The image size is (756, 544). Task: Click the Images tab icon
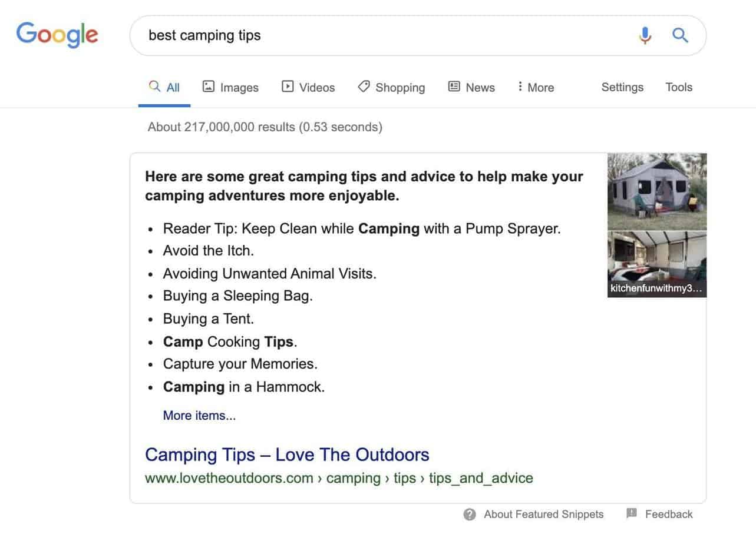click(x=209, y=87)
